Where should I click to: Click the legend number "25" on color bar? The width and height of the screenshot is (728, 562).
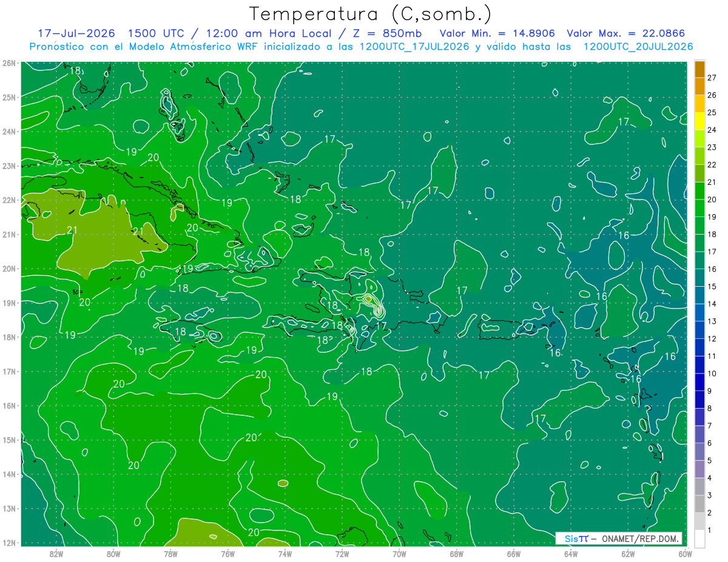pyautogui.click(x=712, y=112)
